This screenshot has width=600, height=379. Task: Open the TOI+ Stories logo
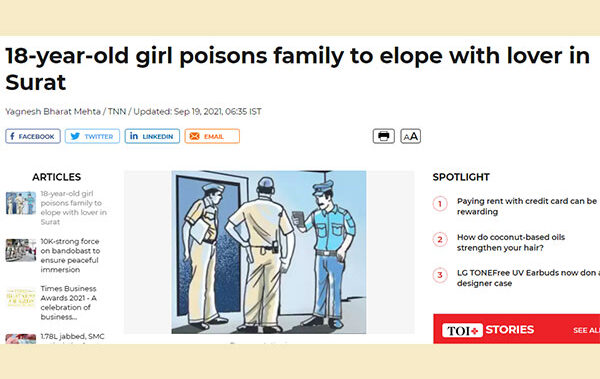tap(488, 330)
